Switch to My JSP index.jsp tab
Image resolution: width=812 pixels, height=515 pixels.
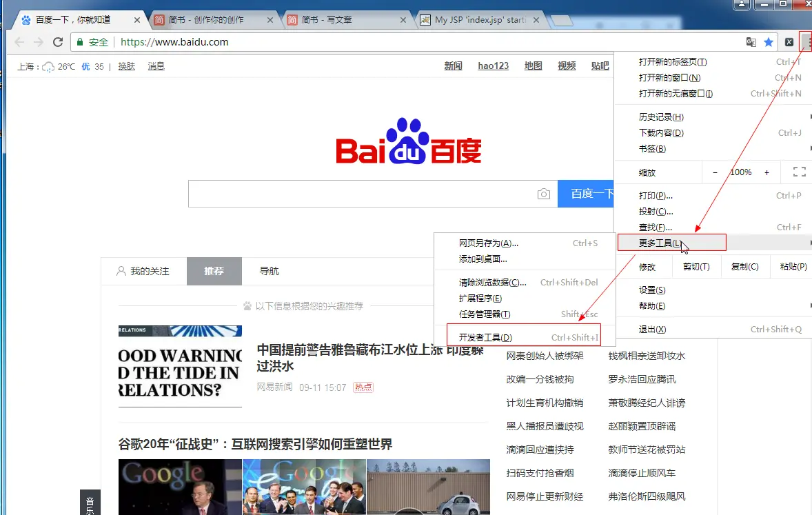(x=479, y=20)
